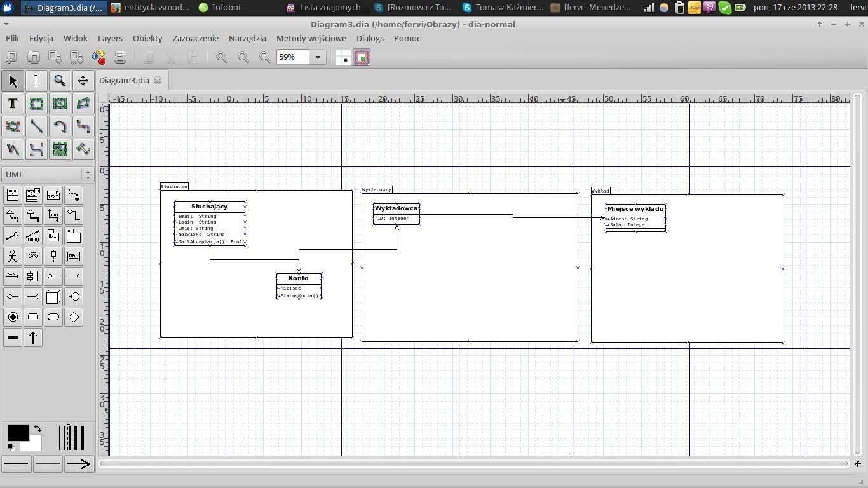This screenshot has width=868, height=488.
Task: Open the zoom percentage dropdown
Action: coord(318,58)
